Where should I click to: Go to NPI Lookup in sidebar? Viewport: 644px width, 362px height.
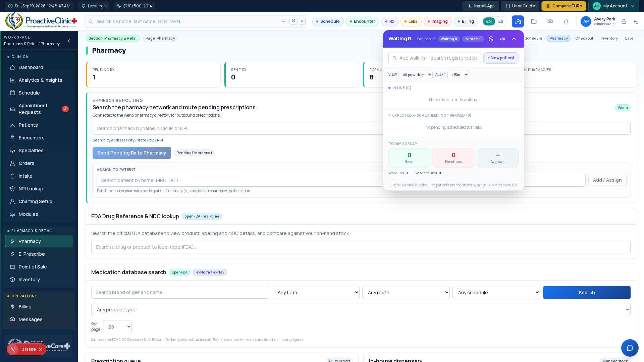[39, 189]
